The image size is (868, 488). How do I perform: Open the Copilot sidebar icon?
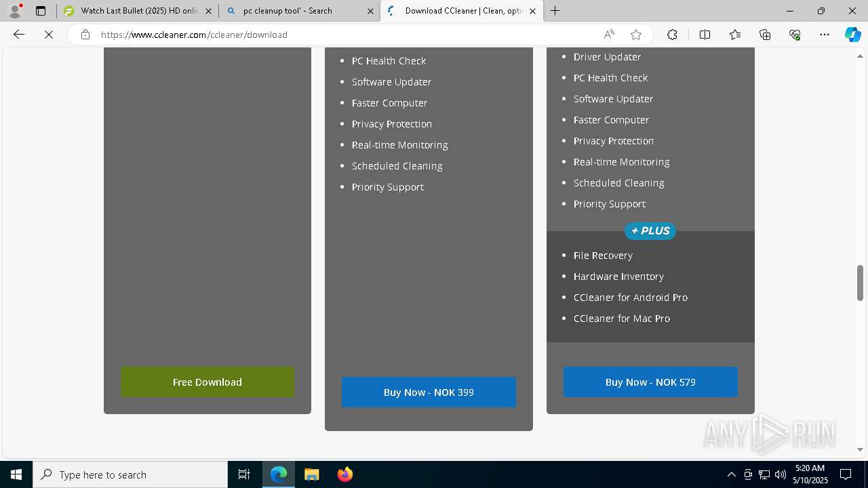852,35
